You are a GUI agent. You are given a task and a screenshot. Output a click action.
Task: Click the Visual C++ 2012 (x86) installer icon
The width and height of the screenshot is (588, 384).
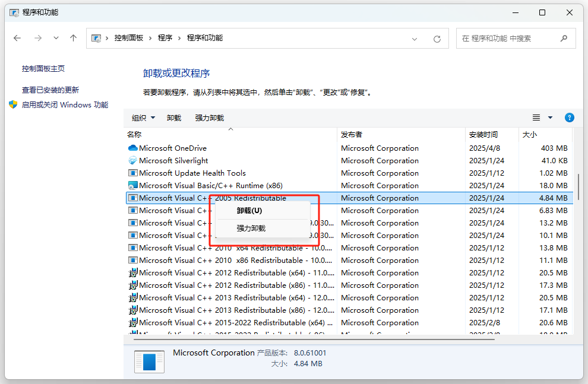(133, 285)
